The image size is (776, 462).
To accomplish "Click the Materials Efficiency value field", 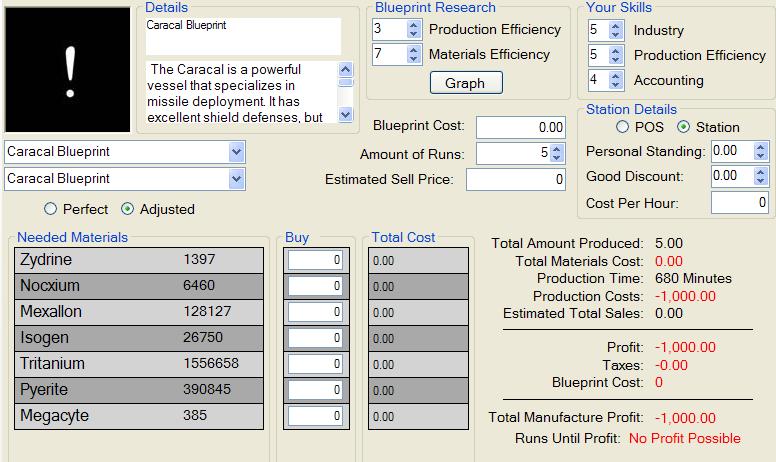I will click(x=390, y=54).
